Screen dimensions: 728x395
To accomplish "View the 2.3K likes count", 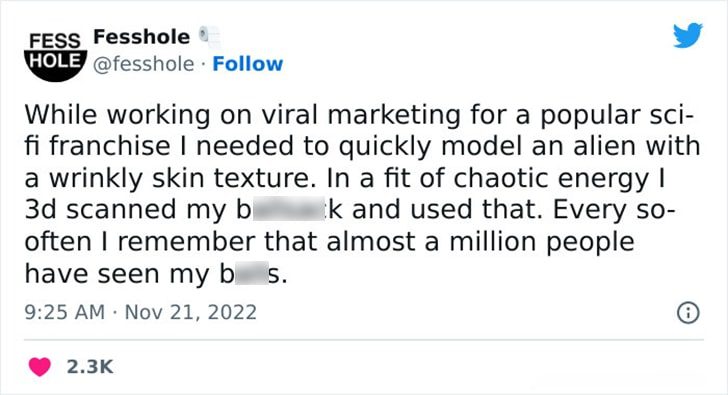I will click(x=90, y=367).
